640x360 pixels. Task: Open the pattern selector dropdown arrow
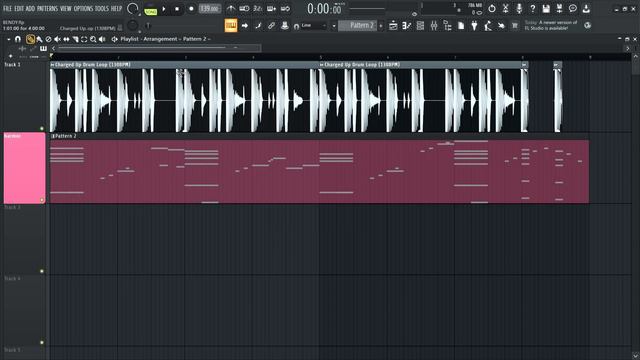(334, 25)
